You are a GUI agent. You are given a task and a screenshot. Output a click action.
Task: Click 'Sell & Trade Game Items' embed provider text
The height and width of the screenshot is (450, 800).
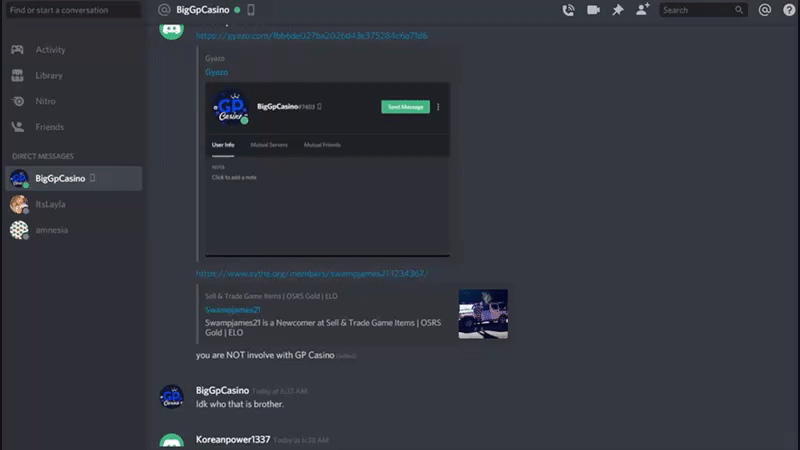pyautogui.click(x=271, y=296)
